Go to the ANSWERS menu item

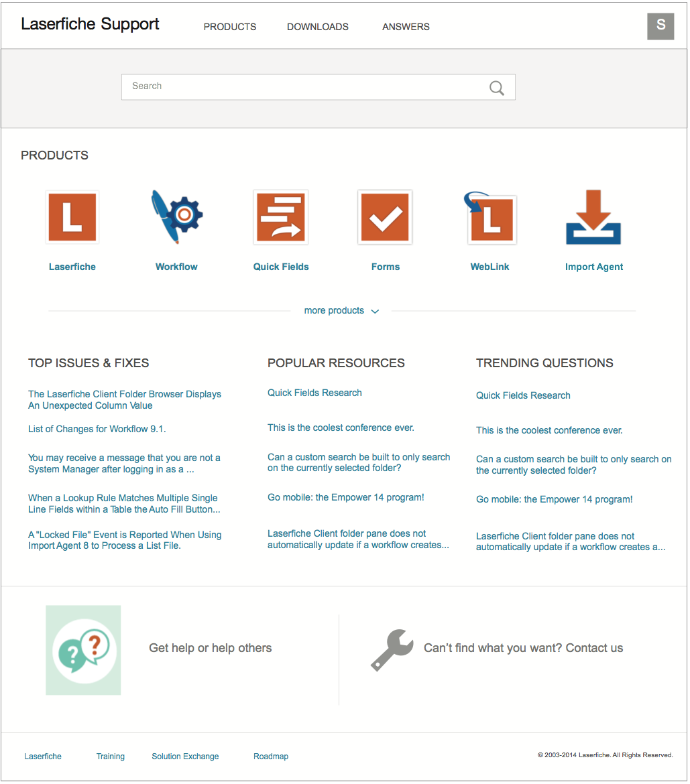tap(406, 27)
